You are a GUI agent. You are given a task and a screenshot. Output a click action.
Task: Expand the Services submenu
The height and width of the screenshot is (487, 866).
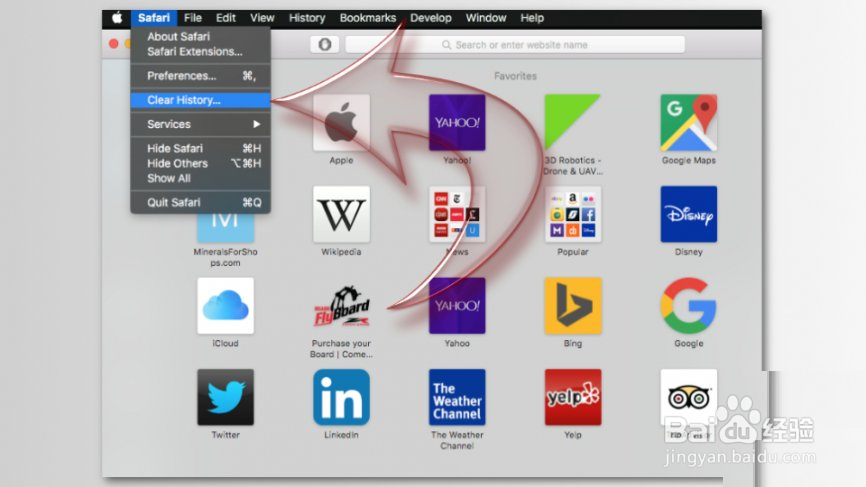click(200, 124)
